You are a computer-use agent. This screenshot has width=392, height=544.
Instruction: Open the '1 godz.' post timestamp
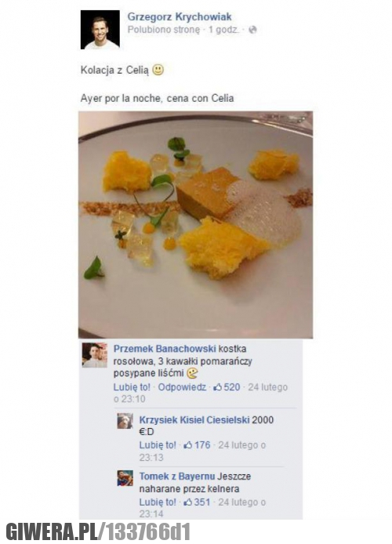point(223,30)
